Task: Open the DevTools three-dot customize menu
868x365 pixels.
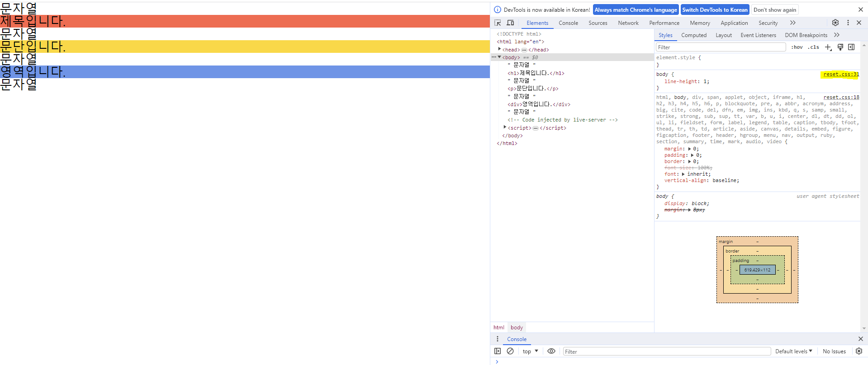Action: [x=848, y=23]
